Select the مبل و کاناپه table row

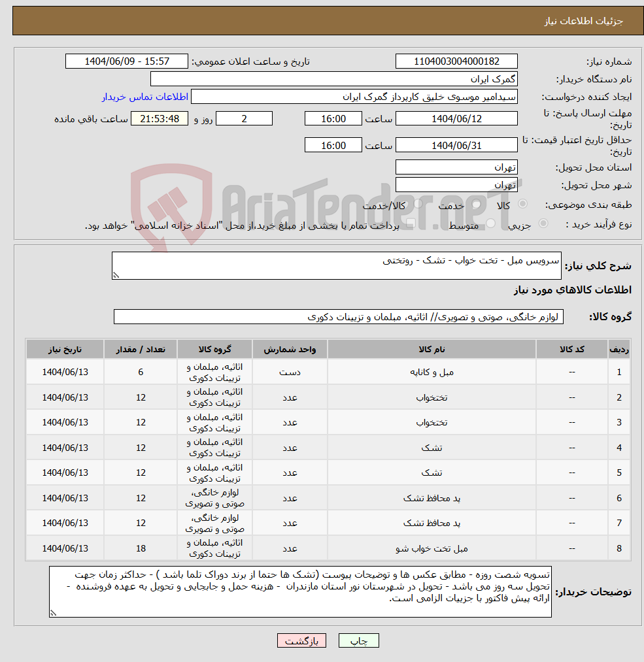click(327, 371)
